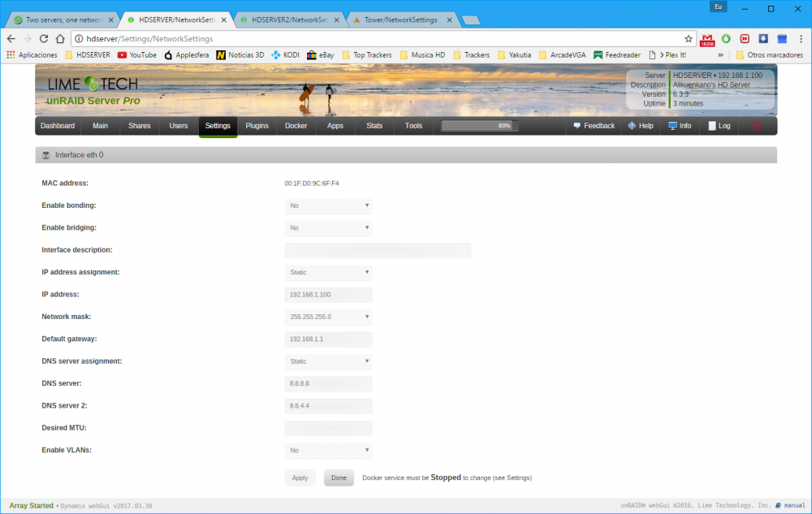This screenshot has height=514, width=812.
Task: Click the Interface eth 0 section icon
Action: point(46,155)
